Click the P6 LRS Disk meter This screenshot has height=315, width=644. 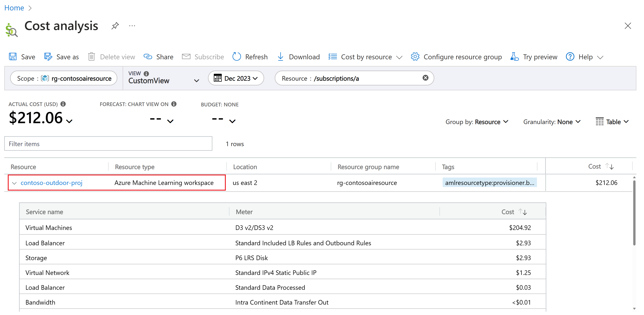(251, 257)
